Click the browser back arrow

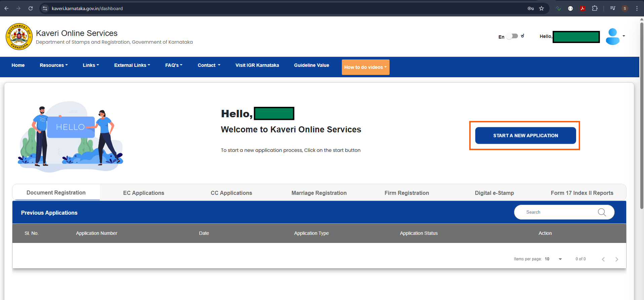pyautogui.click(x=6, y=8)
